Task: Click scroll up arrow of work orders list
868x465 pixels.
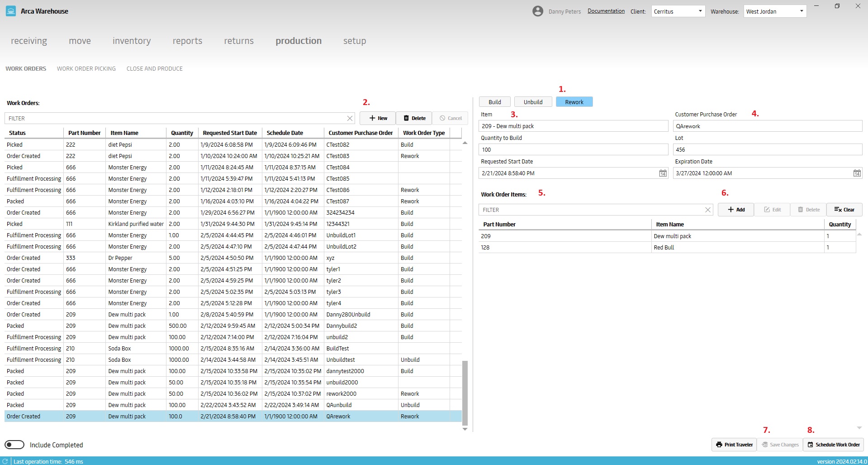Action: 465,143
